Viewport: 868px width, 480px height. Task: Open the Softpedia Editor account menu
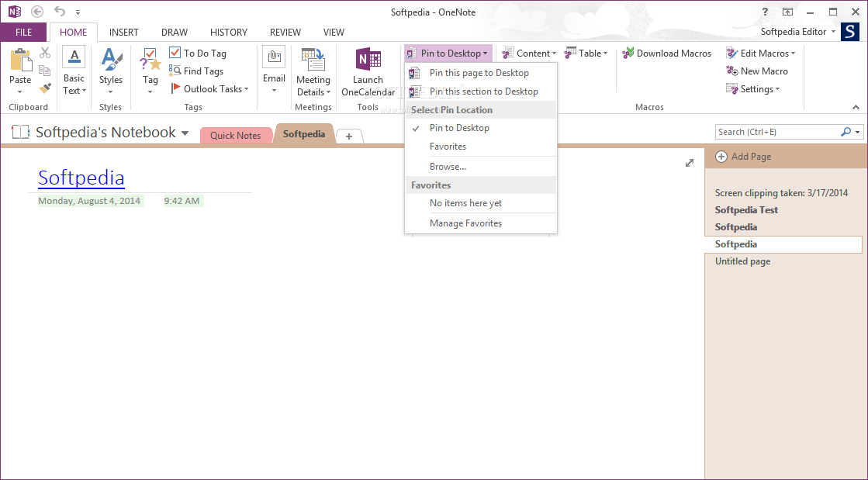[x=797, y=32]
